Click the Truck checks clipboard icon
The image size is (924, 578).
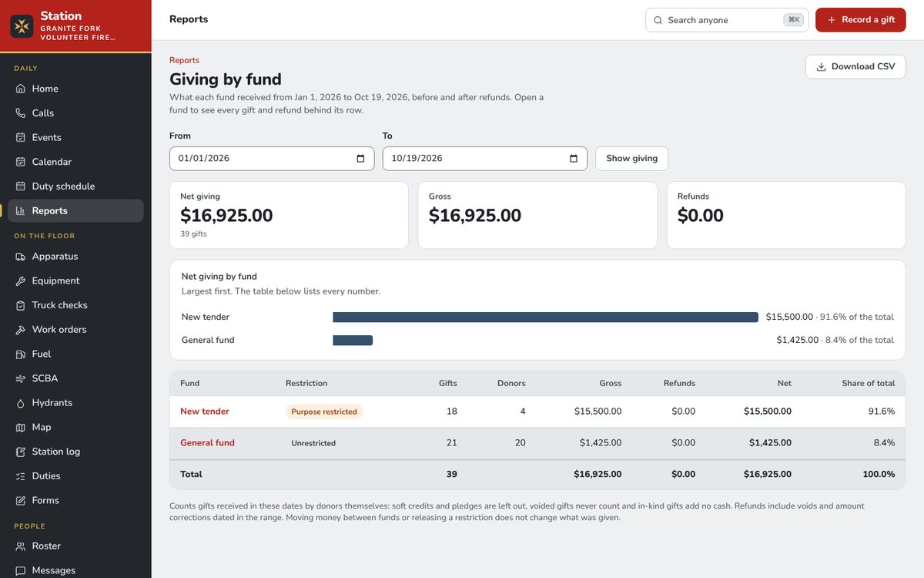pyautogui.click(x=21, y=305)
